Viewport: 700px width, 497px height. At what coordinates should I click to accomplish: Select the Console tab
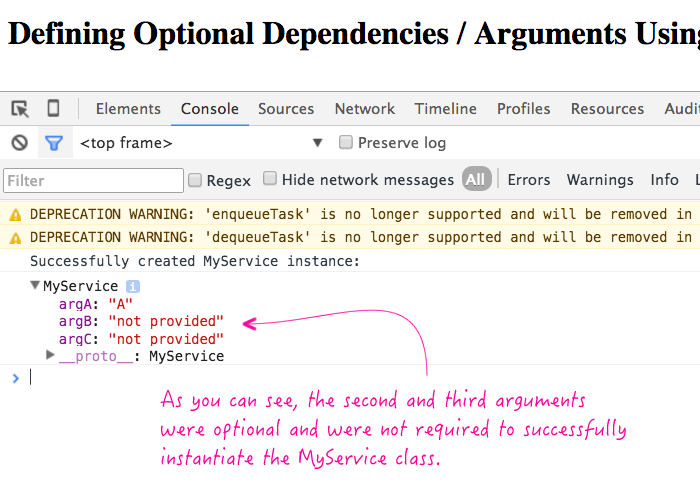tap(210, 109)
